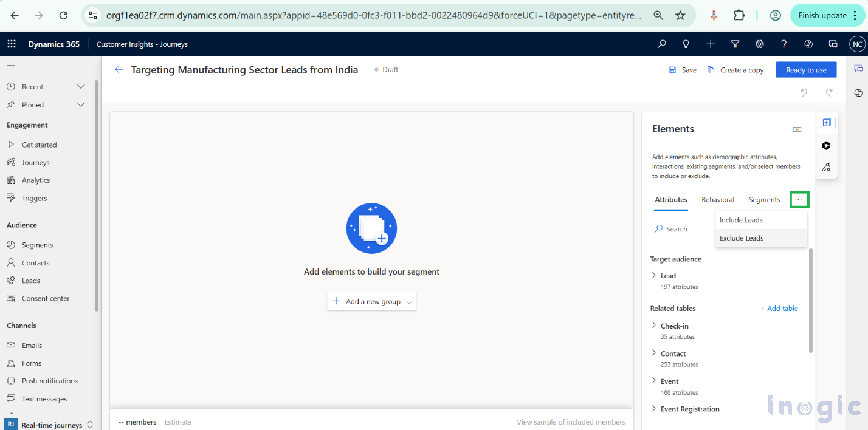Click the Add table link
This screenshot has width=868, height=430.
tap(779, 308)
